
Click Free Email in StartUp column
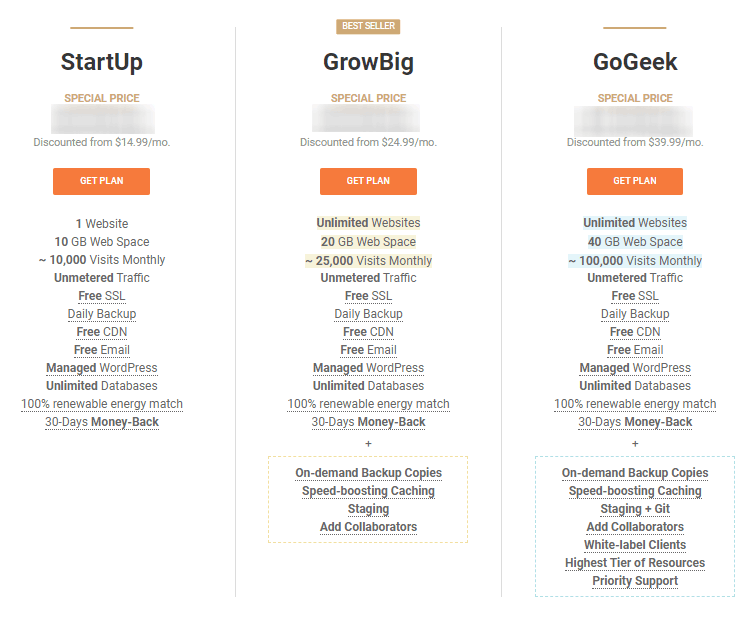pos(102,350)
